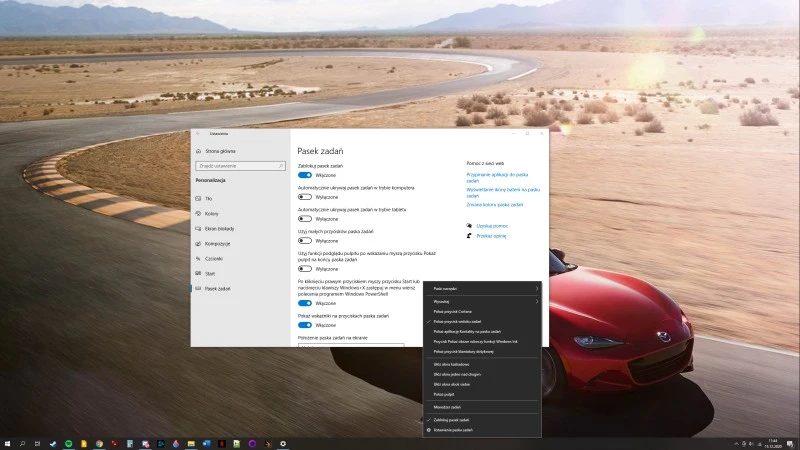This screenshot has width=800, height=450.
Task: Open Spotify from the taskbar
Action: 68,444
